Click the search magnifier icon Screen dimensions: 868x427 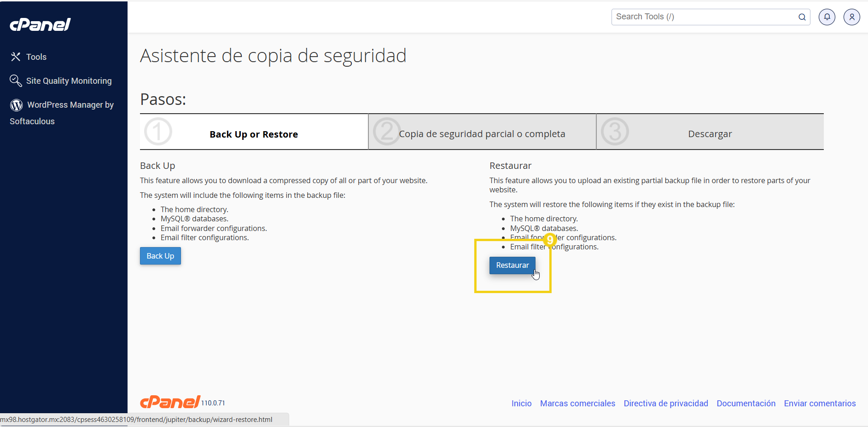coord(802,17)
